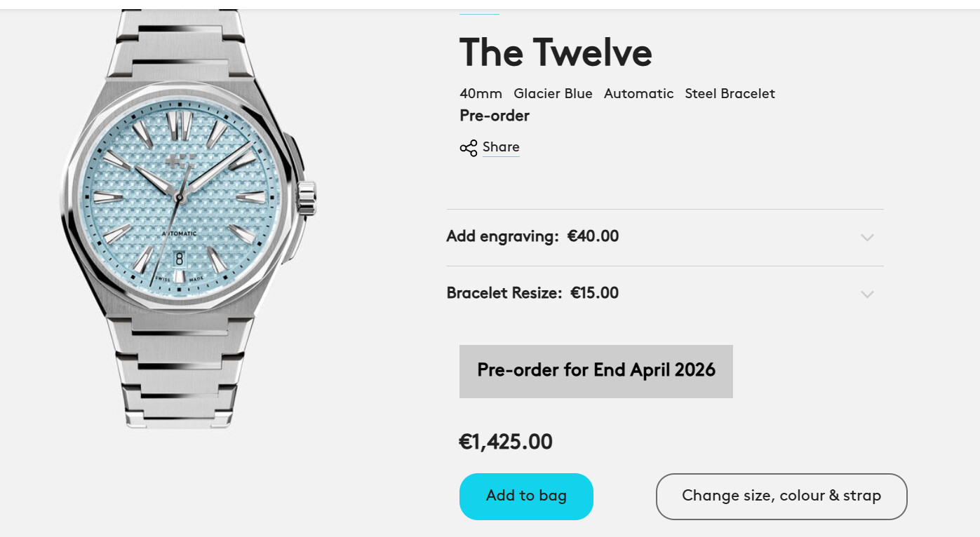Click the Automatic movement label
The width and height of the screenshot is (980, 537).
click(638, 94)
